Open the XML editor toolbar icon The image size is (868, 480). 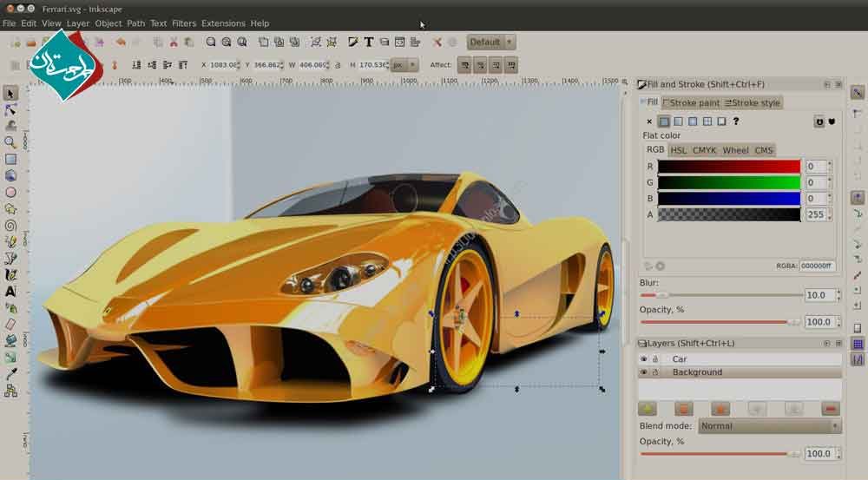[x=399, y=42]
